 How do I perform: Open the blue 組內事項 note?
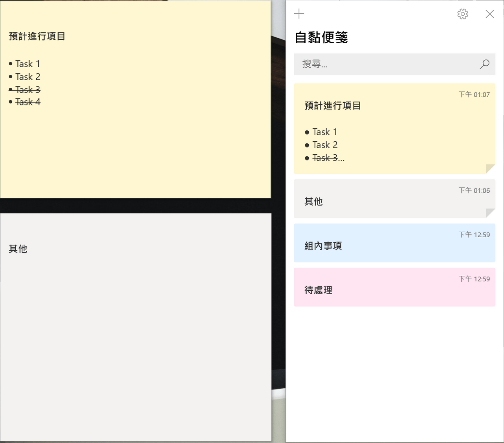click(394, 243)
